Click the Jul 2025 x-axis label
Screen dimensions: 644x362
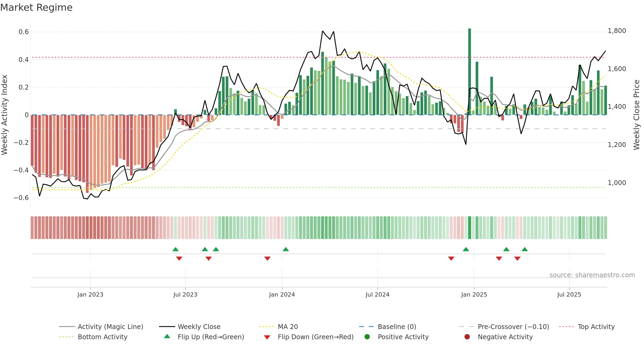point(569,294)
